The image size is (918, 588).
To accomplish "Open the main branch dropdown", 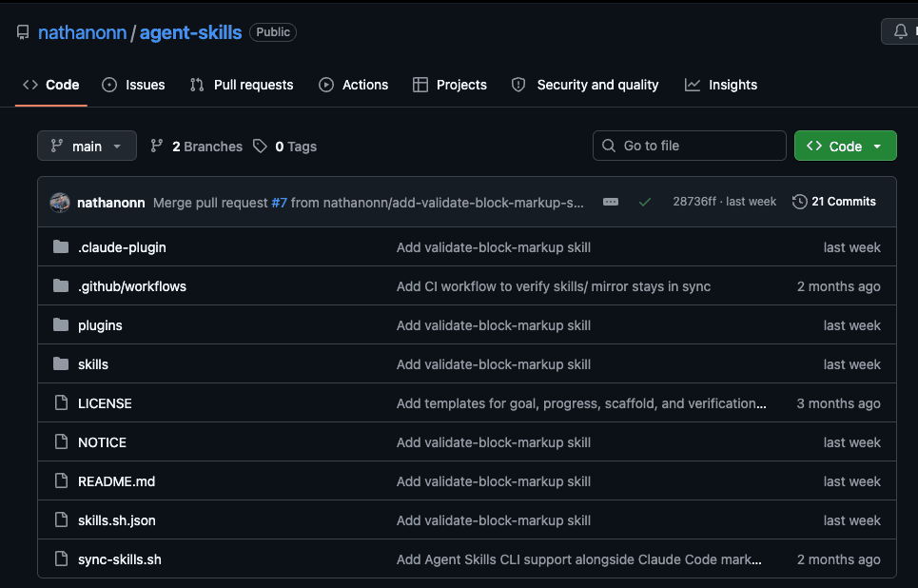I will (x=87, y=146).
